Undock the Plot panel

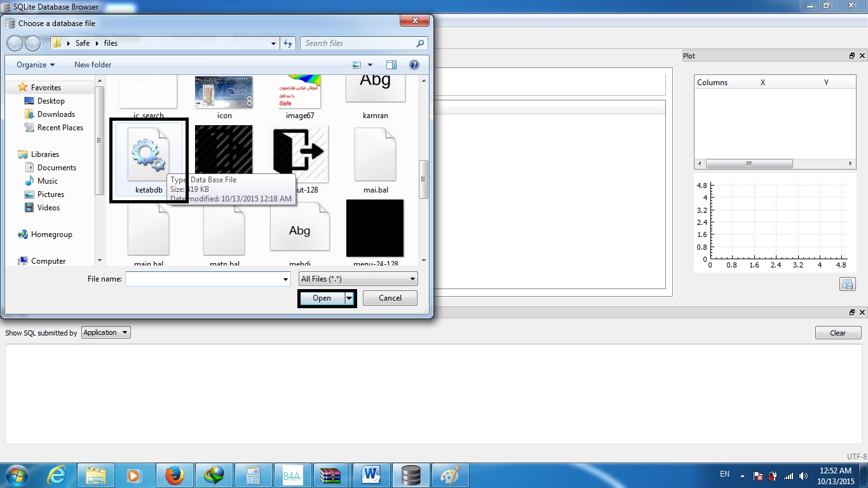(852, 56)
